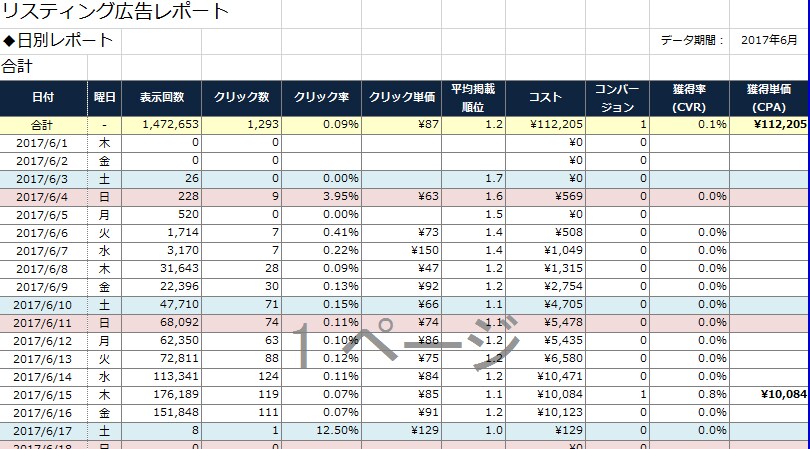810x449 pixels.
Task: Select cost ¥10,471 for 2017/6/14
Action: 545,377
